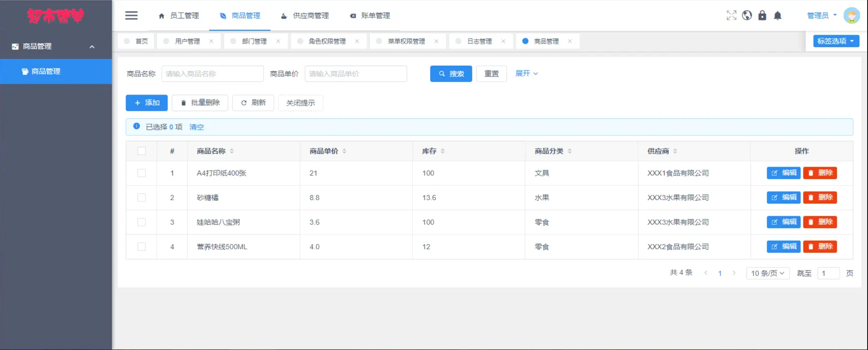
Task: Open the 10 条/页 page size dropdown
Action: (x=767, y=273)
